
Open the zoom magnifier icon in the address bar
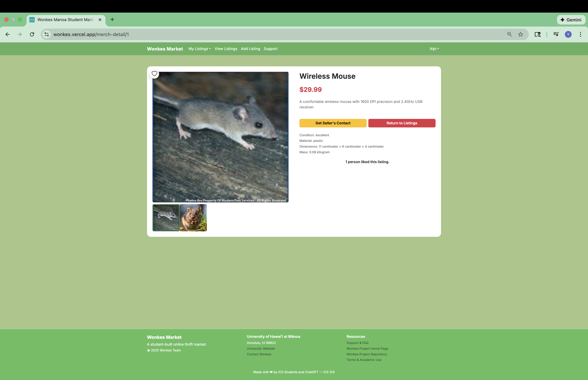click(510, 34)
